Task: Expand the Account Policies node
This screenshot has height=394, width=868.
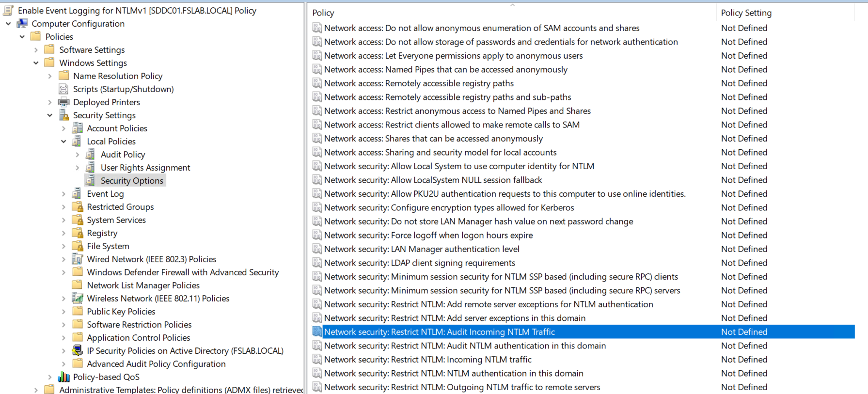Action: tap(63, 128)
